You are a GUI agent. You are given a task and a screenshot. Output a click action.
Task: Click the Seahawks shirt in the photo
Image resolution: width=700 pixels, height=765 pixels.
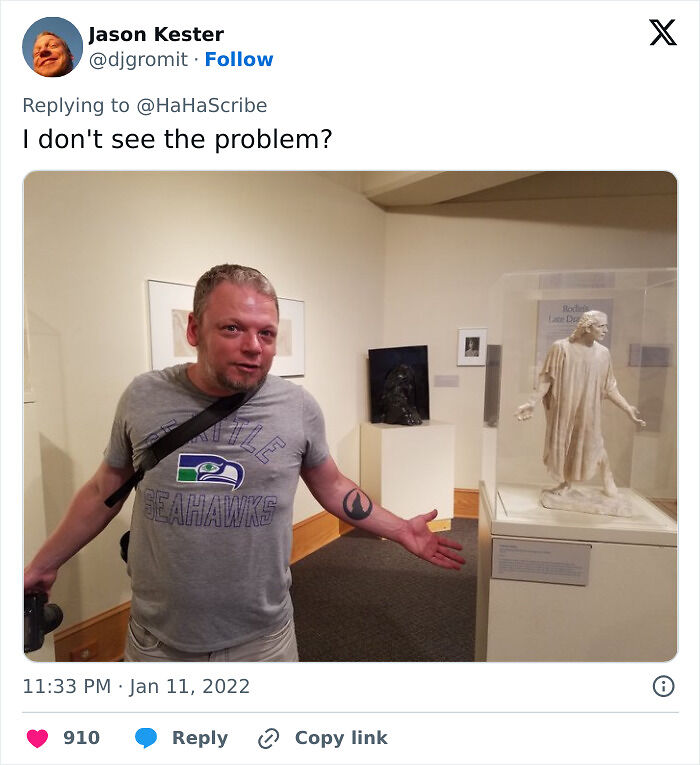coord(215,507)
